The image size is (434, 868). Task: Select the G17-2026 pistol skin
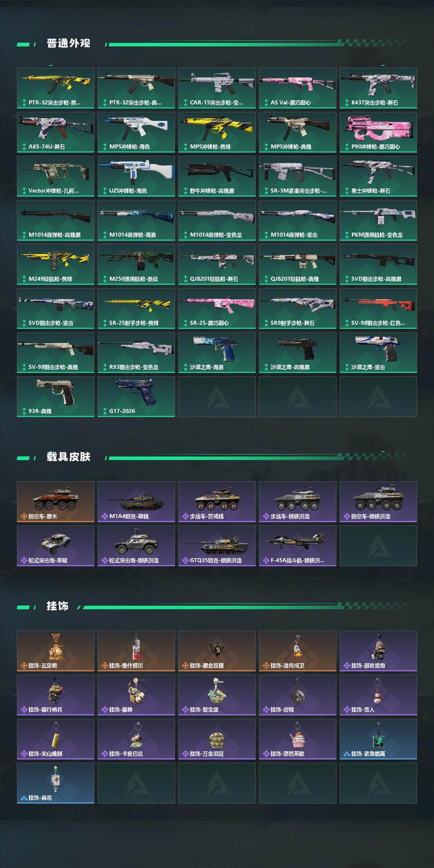136,397
